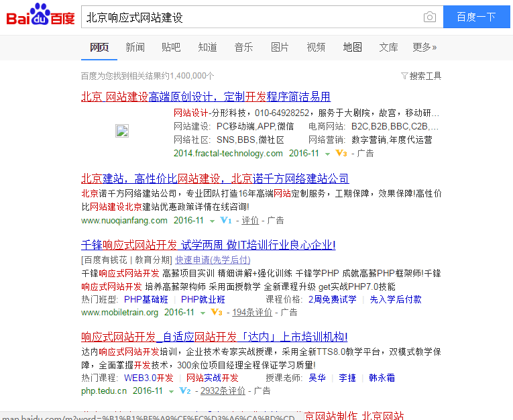Open camera image search in search box
This screenshot has height=420, width=513.
point(429,17)
